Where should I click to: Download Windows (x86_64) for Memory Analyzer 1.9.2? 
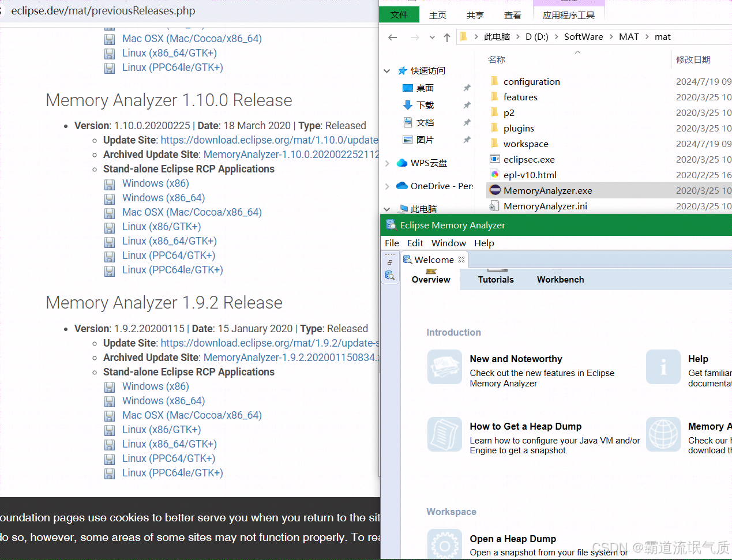pyautogui.click(x=163, y=400)
